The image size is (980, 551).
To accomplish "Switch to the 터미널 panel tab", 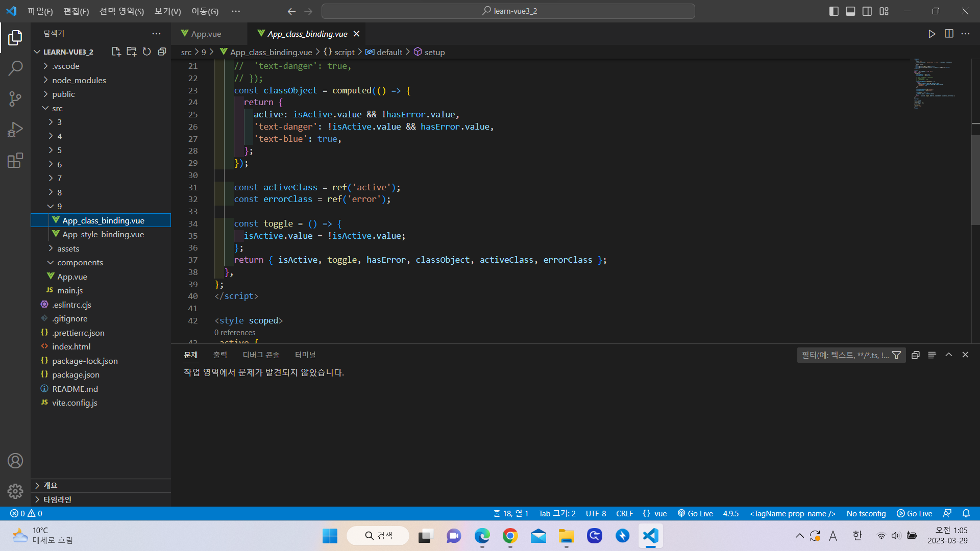I will pyautogui.click(x=305, y=355).
